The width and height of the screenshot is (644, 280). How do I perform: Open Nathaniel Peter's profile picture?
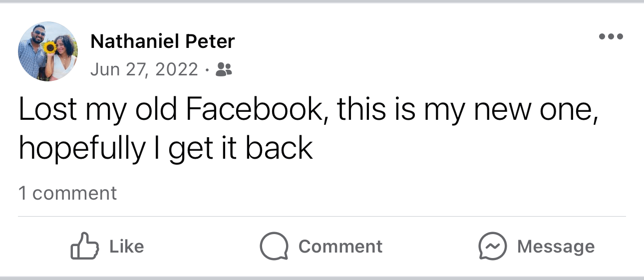pos(48,51)
